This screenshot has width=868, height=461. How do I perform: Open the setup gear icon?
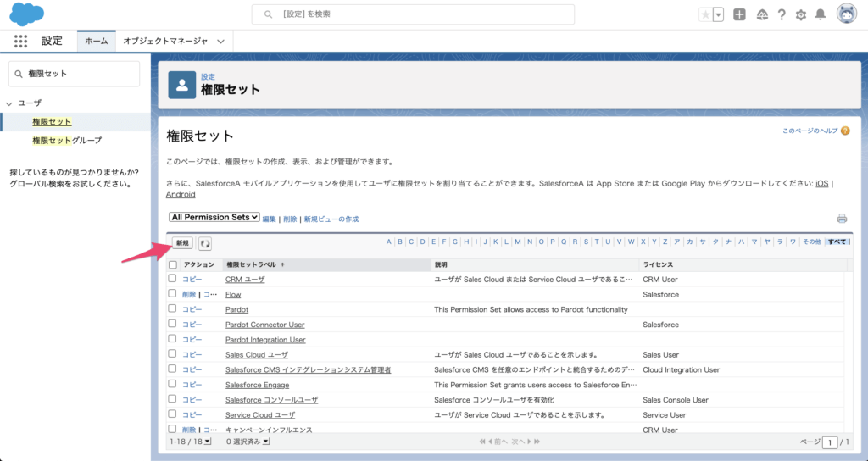[800, 14]
